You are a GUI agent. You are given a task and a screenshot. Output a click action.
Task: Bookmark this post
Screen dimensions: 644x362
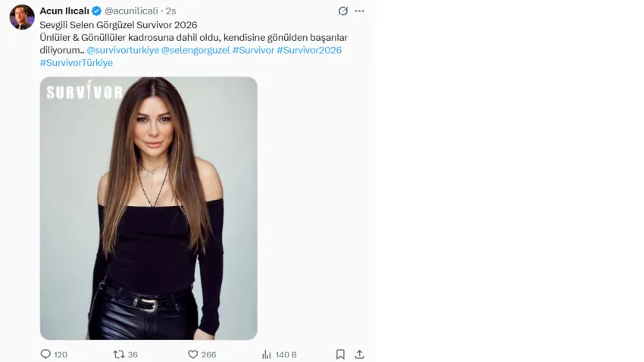340,354
